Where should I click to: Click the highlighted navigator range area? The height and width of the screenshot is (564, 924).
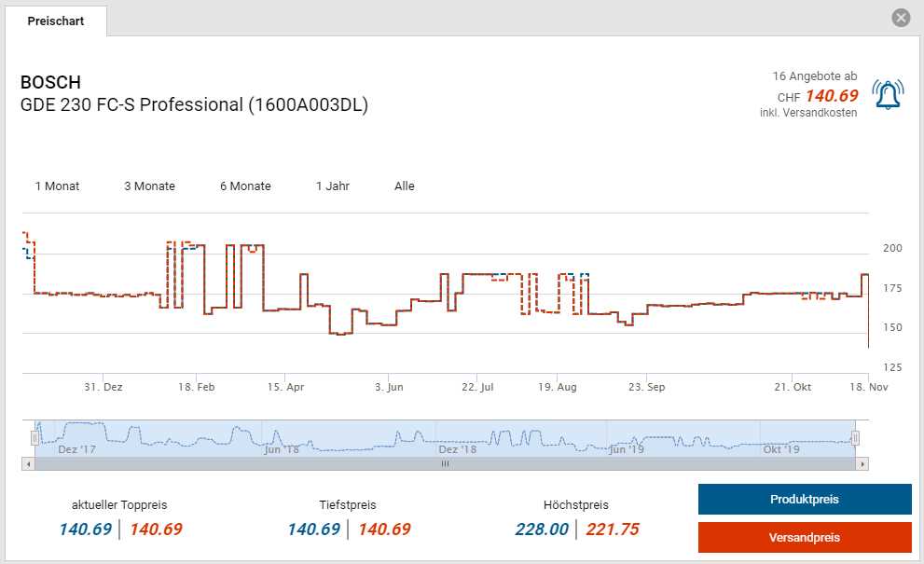(x=445, y=436)
